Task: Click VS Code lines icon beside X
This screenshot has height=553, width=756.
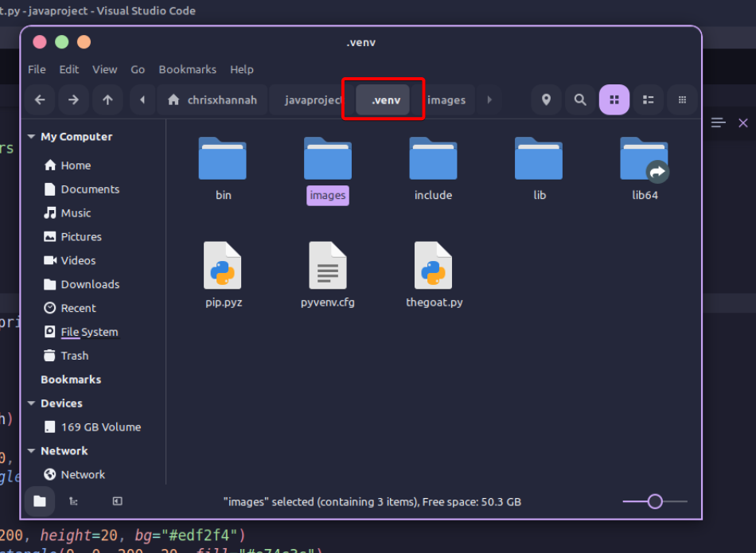Action: point(719,123)
